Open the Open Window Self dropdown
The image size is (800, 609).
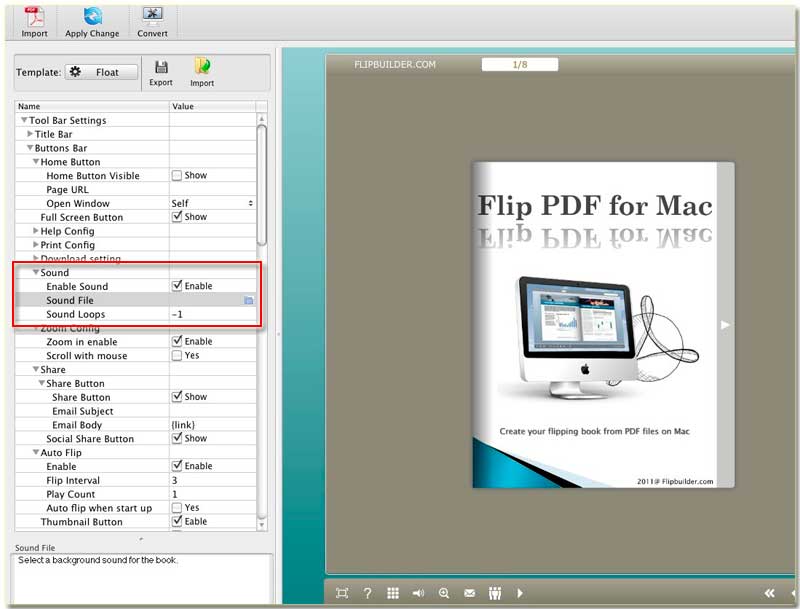point(212,203)
